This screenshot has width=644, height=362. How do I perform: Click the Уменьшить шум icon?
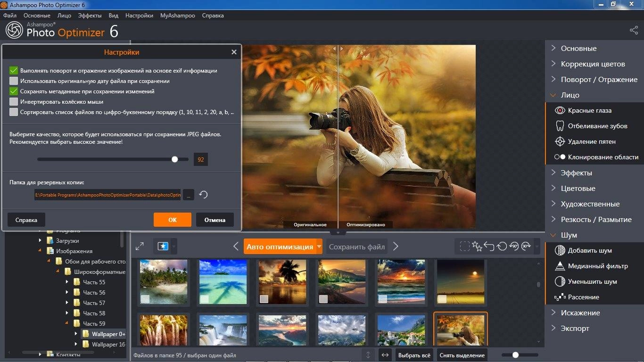click(560, 281)
